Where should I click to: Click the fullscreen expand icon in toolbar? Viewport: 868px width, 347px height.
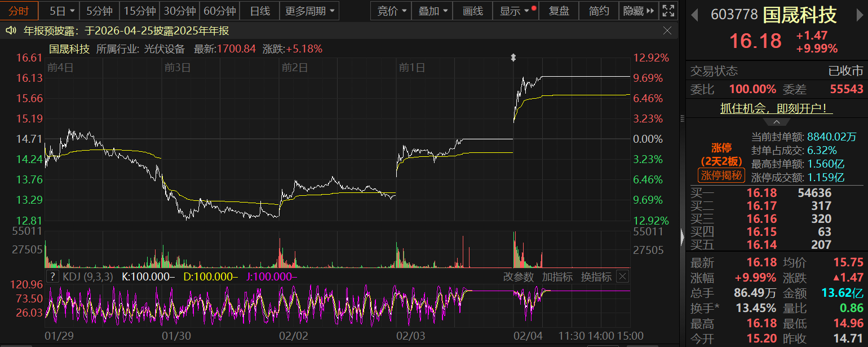coord(668,11)
